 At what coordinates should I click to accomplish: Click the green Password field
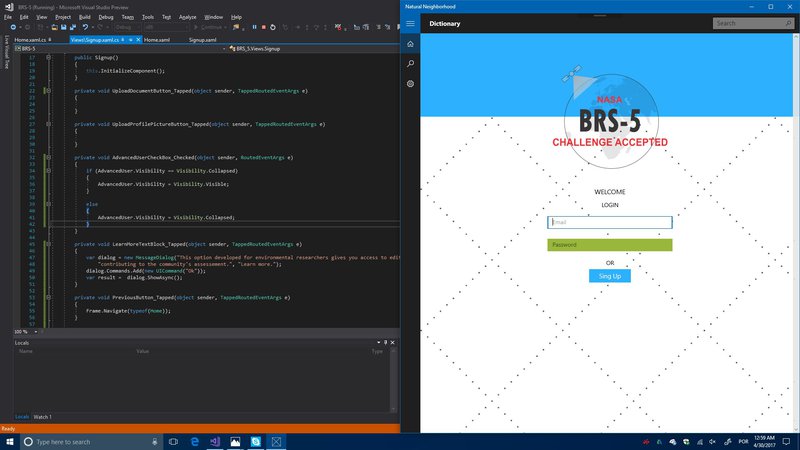609,245
